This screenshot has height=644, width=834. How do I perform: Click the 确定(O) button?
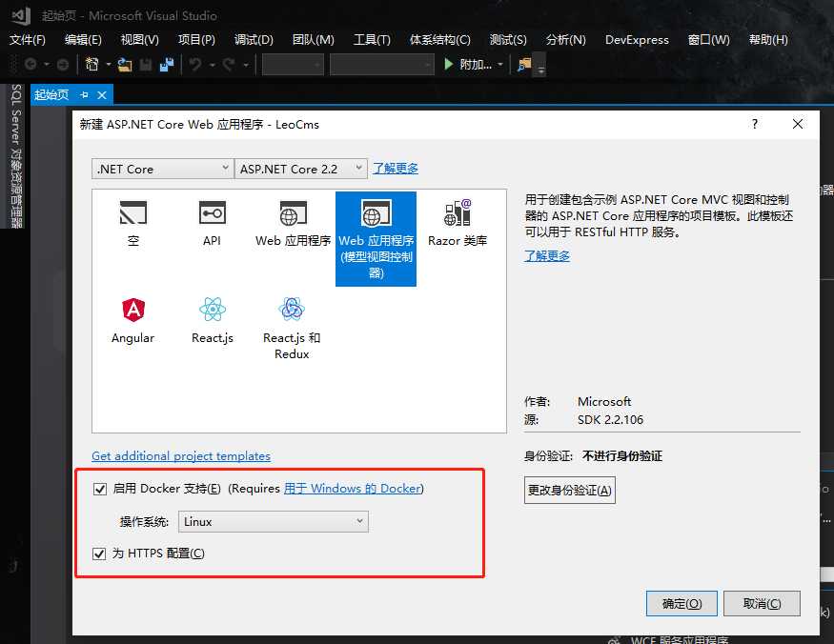tap(681, 604)
